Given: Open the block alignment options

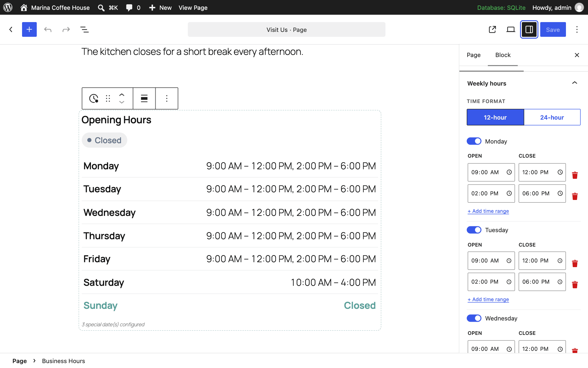Looking at the screenshot, I should (144, 98).
